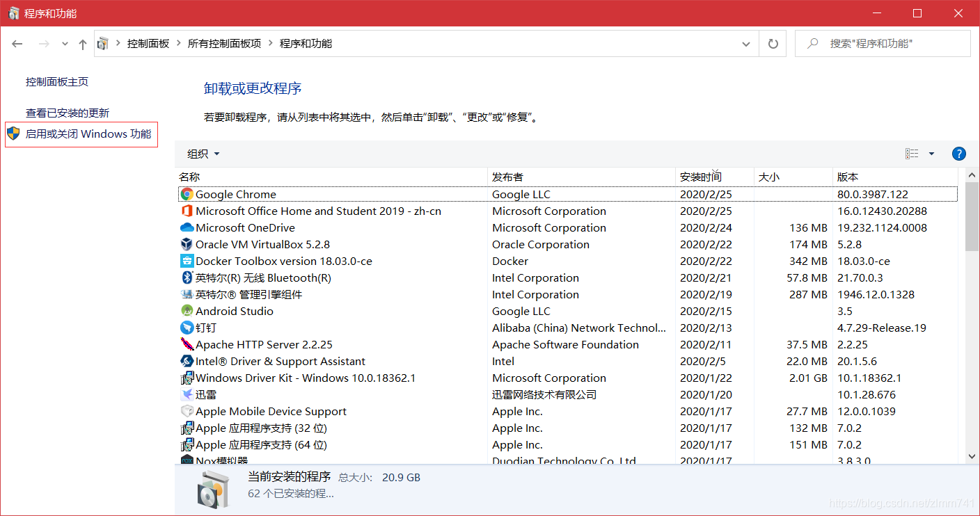Select the Android Studio icon
The image size is (980, 516).
[187, 311]
